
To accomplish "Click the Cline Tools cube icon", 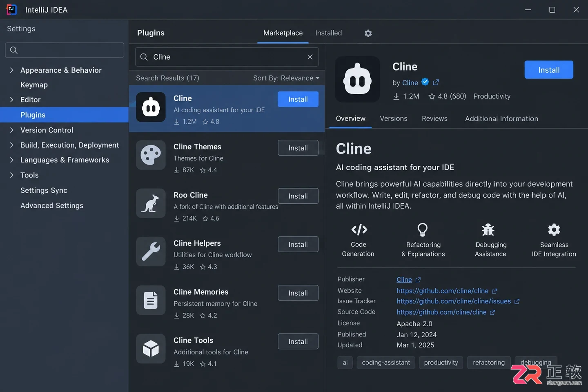I will pos(151,349).
